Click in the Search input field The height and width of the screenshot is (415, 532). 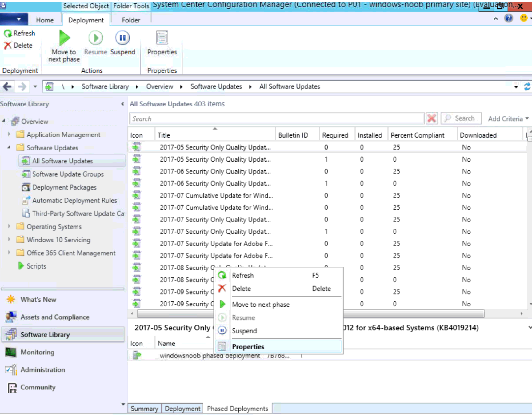pos(276,119)
